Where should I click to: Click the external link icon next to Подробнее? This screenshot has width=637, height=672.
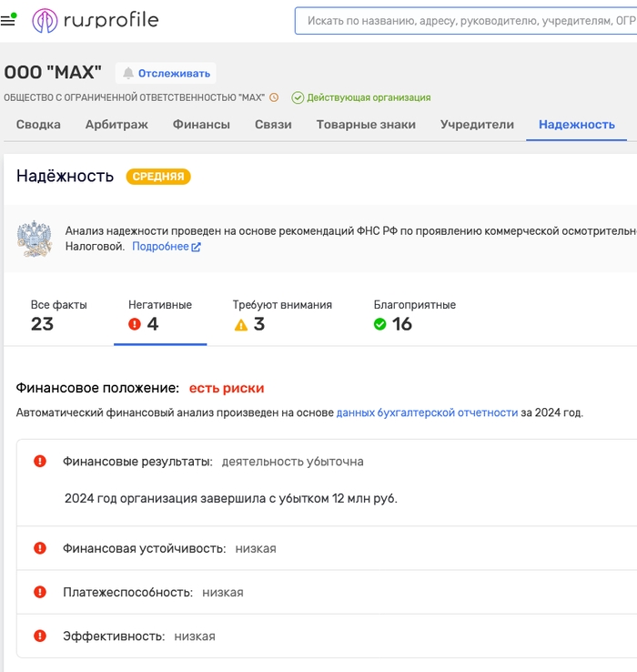197,247
